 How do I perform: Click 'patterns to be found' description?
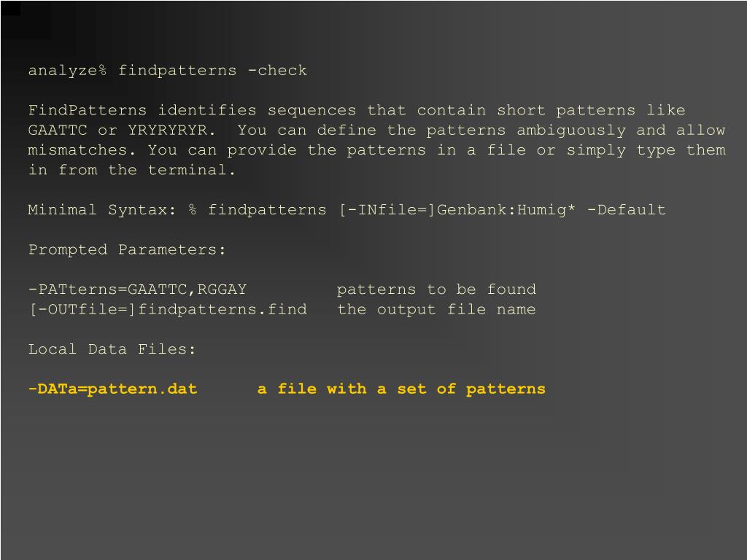point(437,289)
